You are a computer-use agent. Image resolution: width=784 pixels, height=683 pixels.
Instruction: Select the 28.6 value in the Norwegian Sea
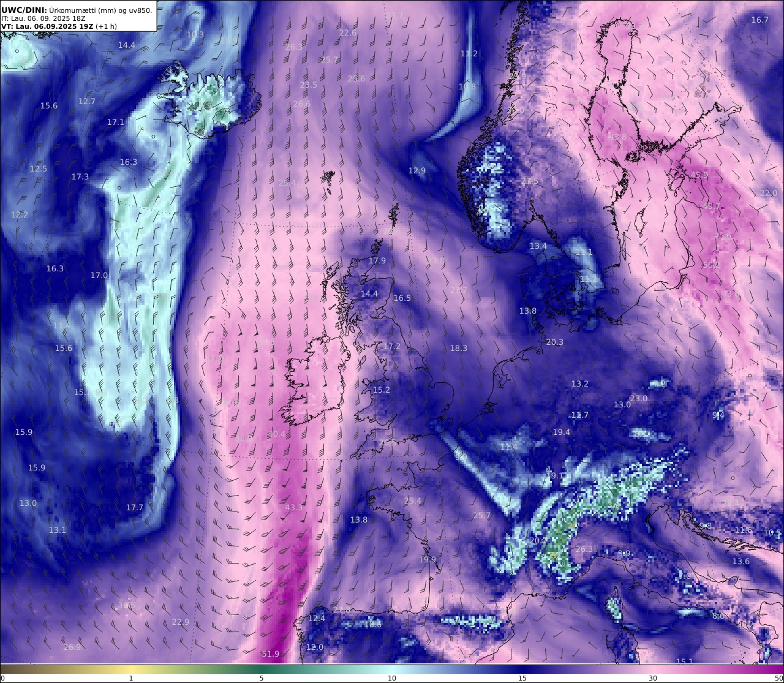point(356,78)
